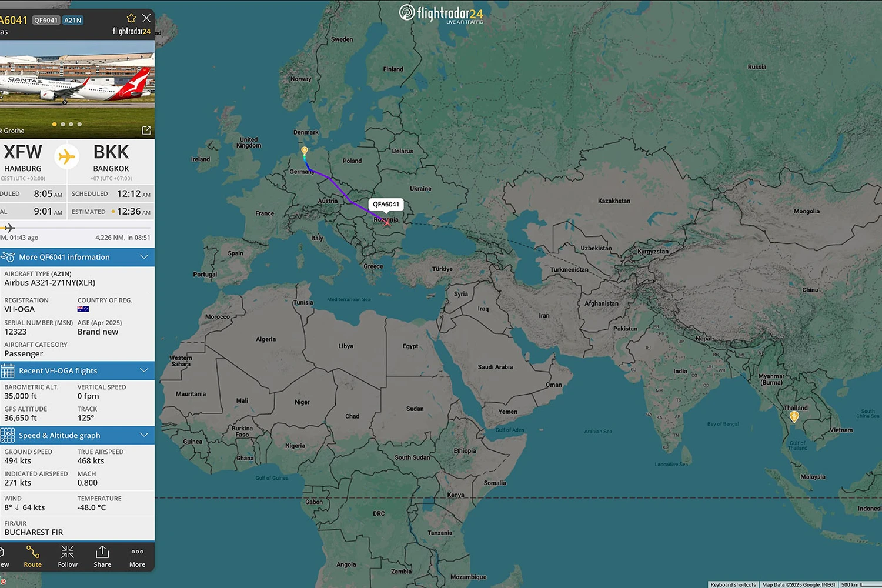Click vertical speed 0 fpm value
The width and height of the screenshot is (882, 588).
click(88, 396)
